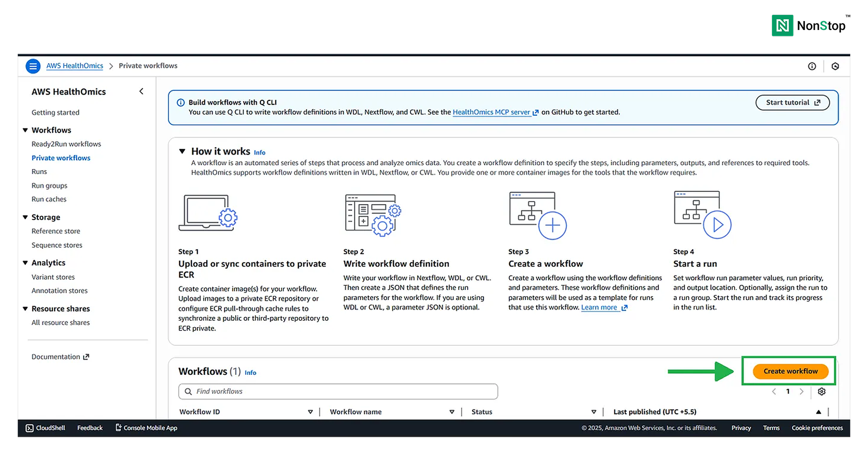Click the Step 3 create workflow illustration
The image size is (868, 452).
click(x=538, y=215)
